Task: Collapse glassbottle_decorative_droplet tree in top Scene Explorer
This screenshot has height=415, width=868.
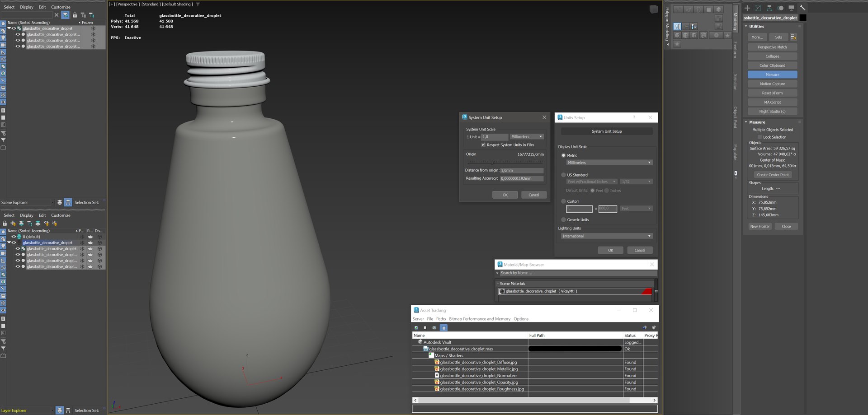Action: tap(9, 28)
